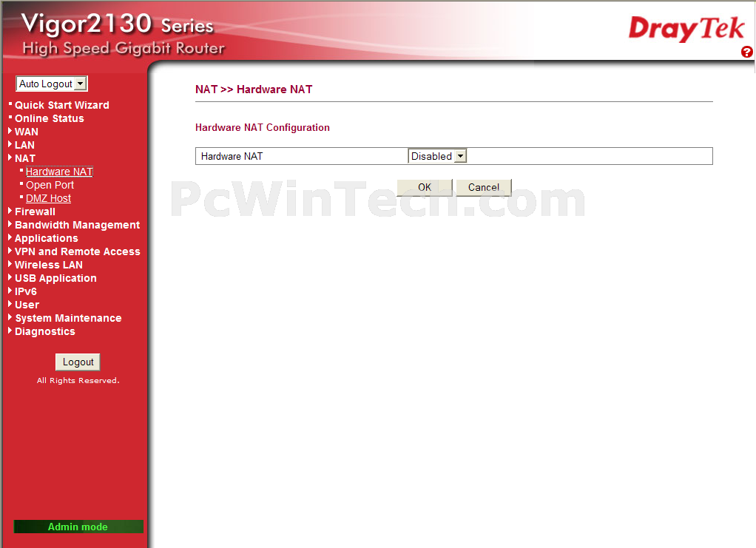This screenshot has height=548, width=756.
Task: Click the DrayTek logo
Action: click(686, 28)
